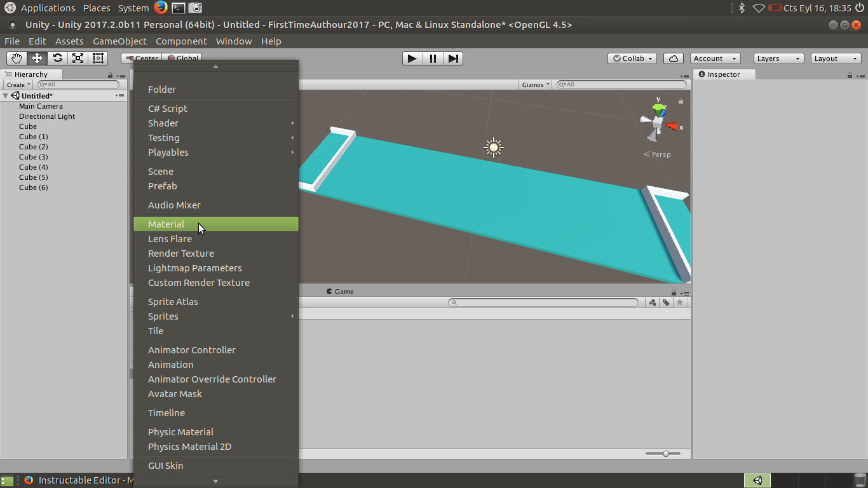Viewport: 868px width, 488px height.
Task: Open the Untitled scene options menu in Hierarchy
Action: (x=119, y=96)
